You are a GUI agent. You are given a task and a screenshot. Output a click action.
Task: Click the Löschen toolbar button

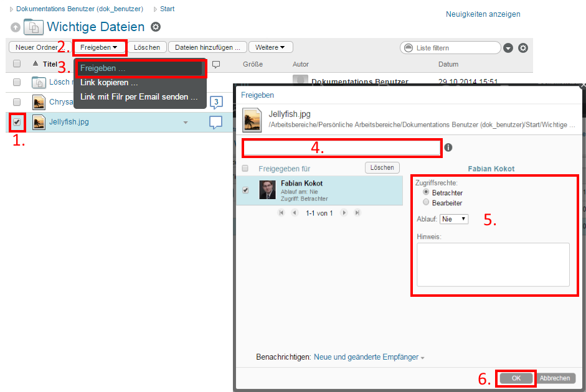[x=147, y=47]
